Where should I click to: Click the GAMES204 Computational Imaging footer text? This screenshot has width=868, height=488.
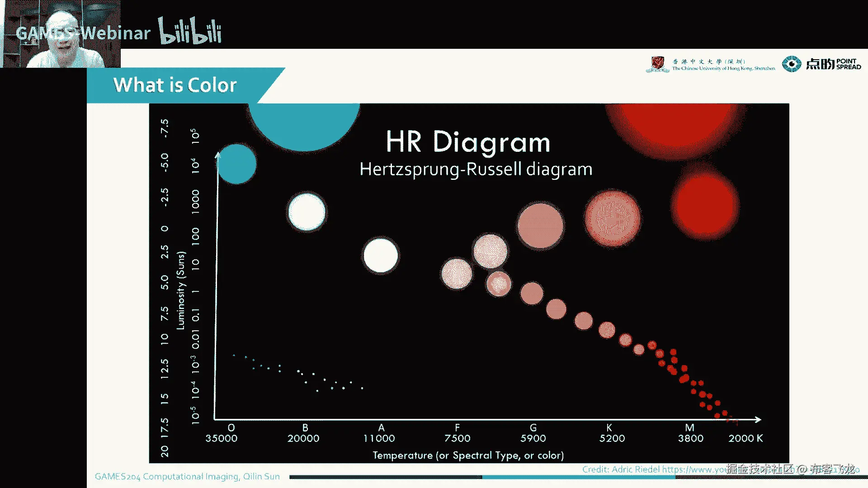pyautogui.click(x=187, y=476)
